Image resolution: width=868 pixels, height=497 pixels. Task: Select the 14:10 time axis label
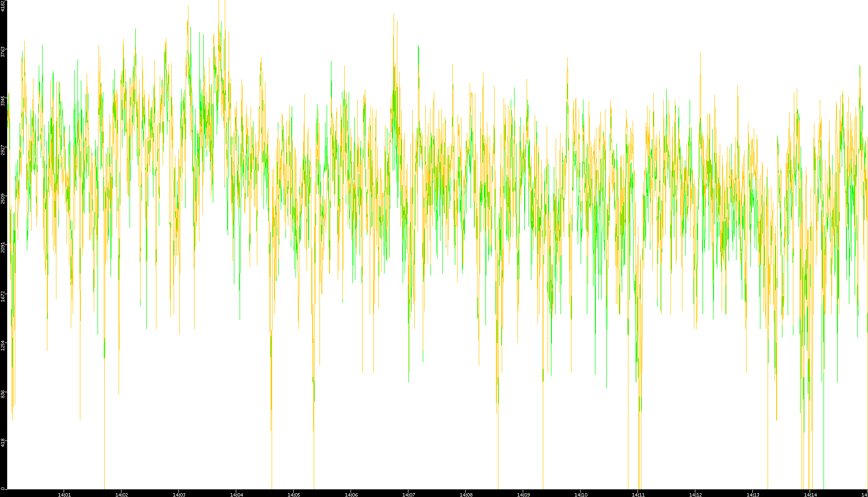(x=581, y=495)
